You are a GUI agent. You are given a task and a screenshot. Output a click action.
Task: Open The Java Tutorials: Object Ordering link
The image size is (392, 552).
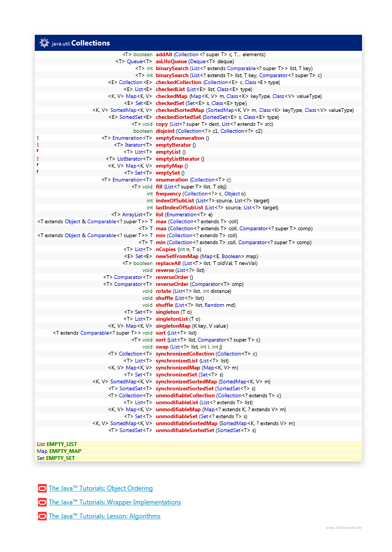(101, 488)
